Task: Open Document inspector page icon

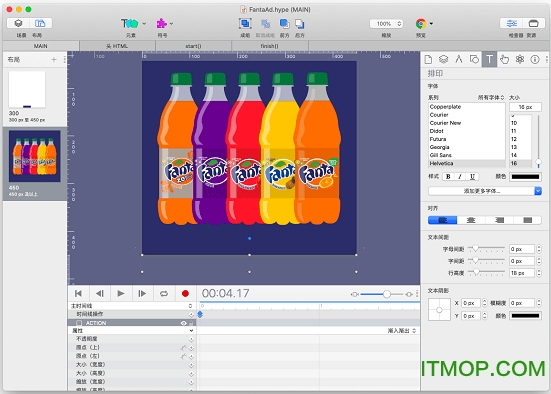Action: 428,59
